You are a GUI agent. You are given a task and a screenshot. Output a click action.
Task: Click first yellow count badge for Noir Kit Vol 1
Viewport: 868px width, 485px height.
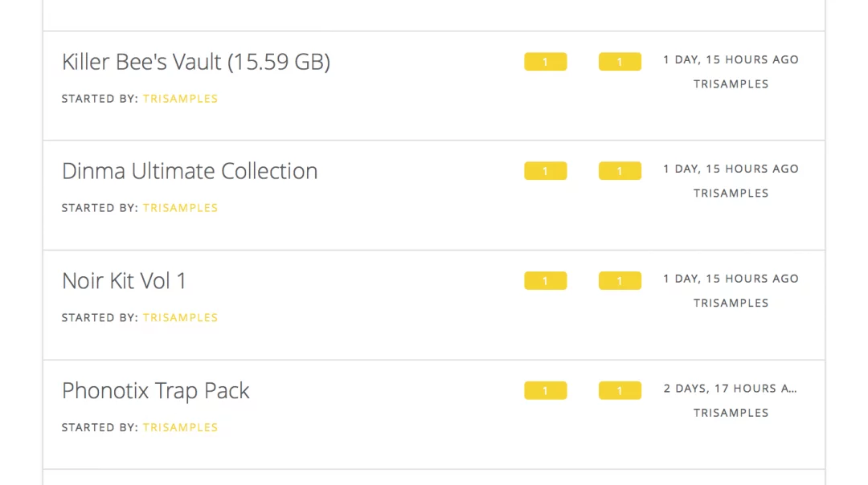click(545, 280)
